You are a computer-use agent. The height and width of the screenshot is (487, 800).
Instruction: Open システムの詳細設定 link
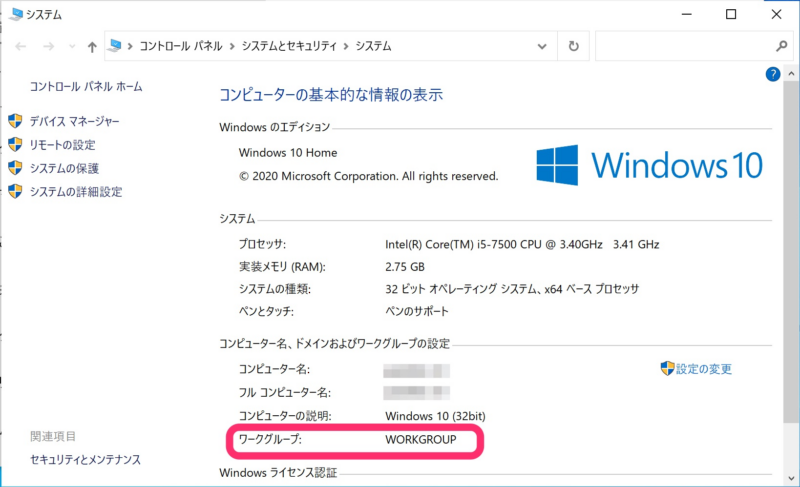point(76,192)
